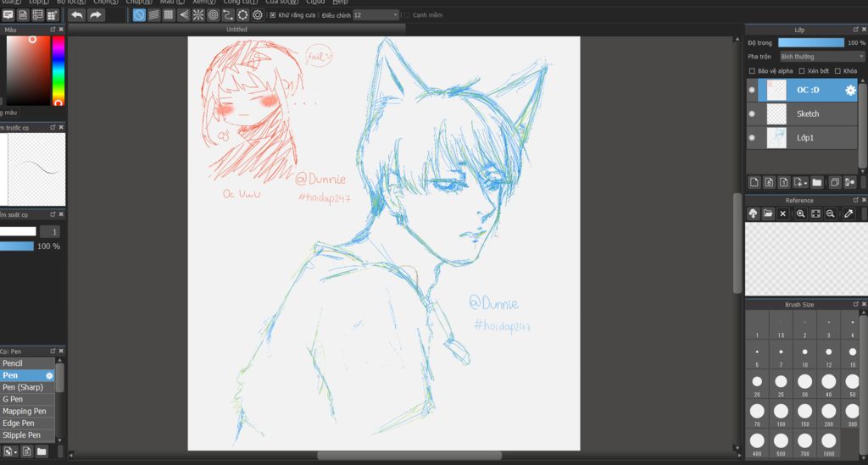Hide the OC :D layer
The width and height of the screenshot is (868, 465).
(752, 90)
